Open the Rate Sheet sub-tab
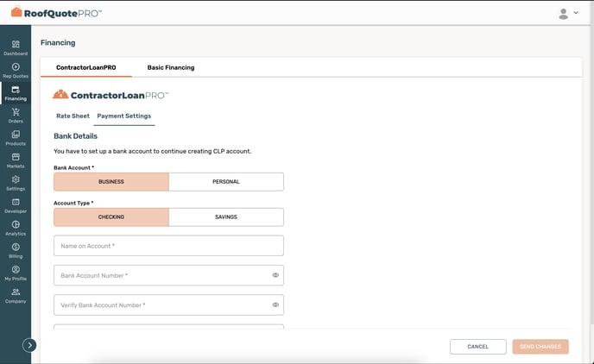594x364 pixels. 73,116
